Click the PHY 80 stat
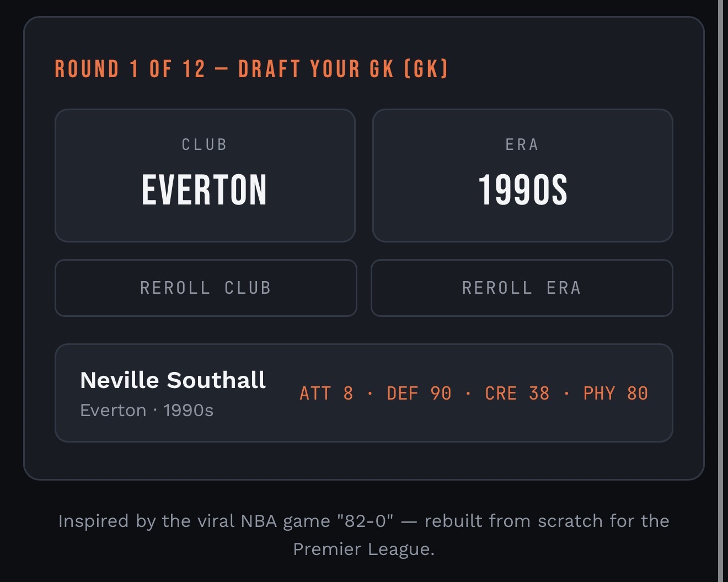 615,394
